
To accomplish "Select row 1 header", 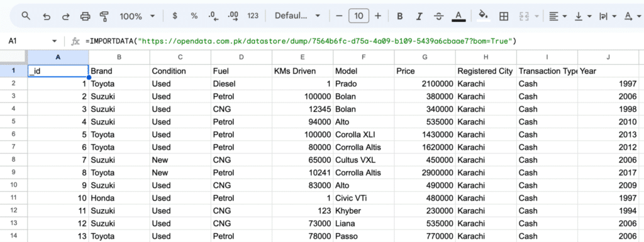I will (x=14, y=71).
